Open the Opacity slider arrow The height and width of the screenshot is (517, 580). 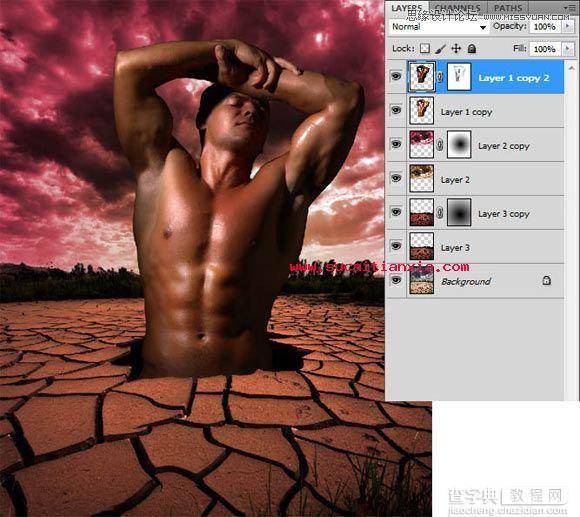tap(568, 27)
